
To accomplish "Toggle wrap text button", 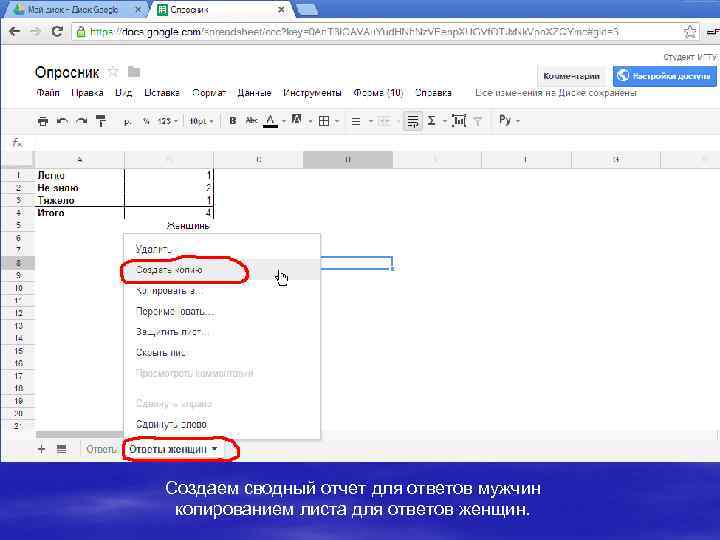I will point(413,121).
